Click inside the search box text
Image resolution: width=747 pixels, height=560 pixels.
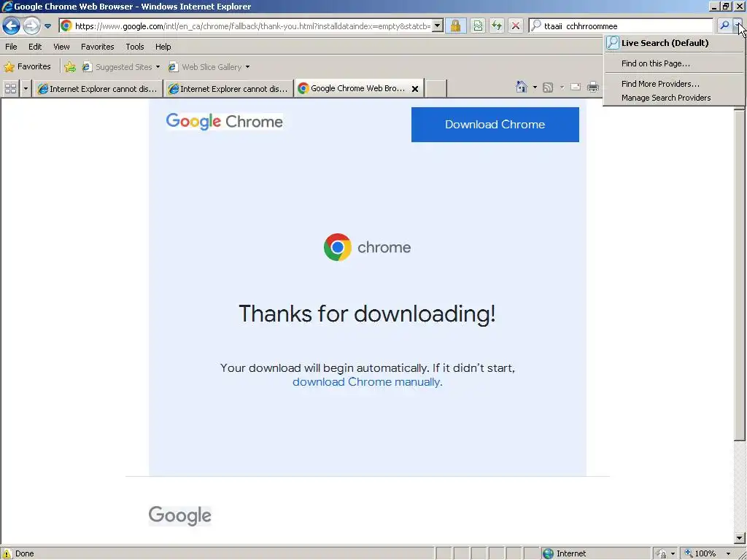click(x=622, y=26)
